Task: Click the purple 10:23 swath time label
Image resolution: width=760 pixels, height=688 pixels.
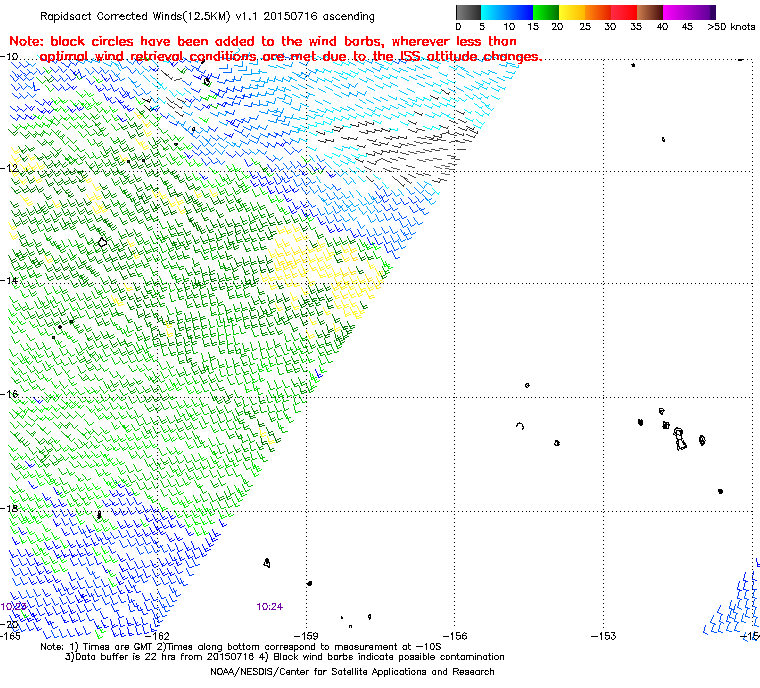Action: (x=13, y=607)
